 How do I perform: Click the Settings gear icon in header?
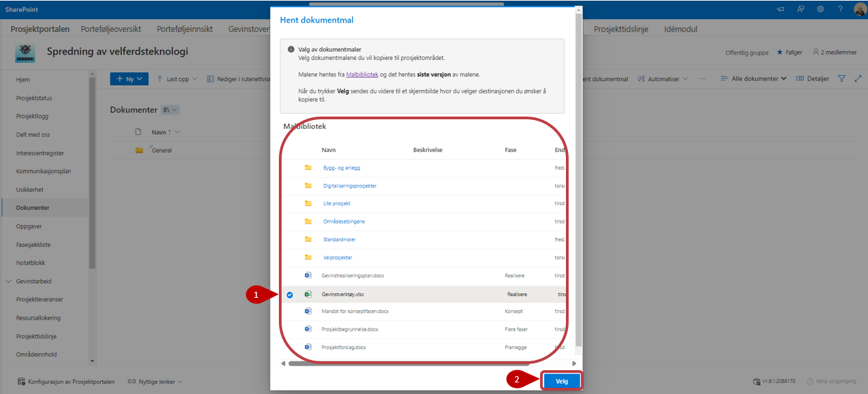820,9
